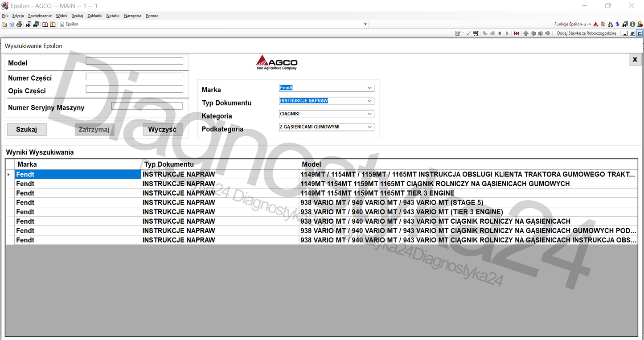
Task: Open the Edycja menu
Action: (x=18, y=16)
